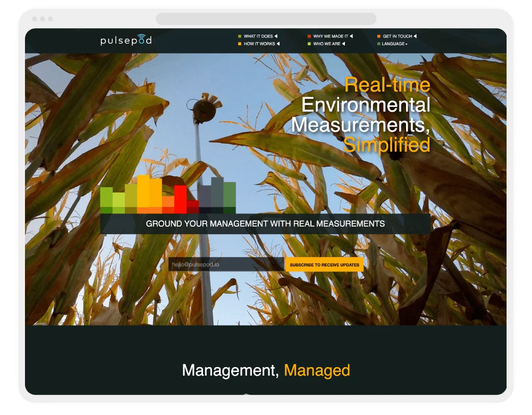The width and height of the screenshot is (532, 415).
Task: Click the Management, Managed section heading
Action: pyautogui.click(x=266, y=370)
